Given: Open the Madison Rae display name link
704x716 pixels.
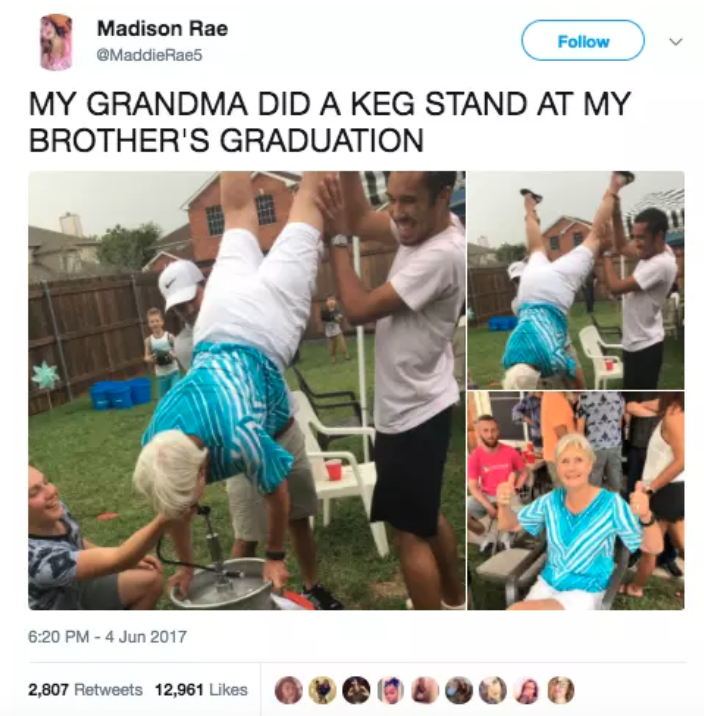Looking at the screenshot, I should [x=162, y=28].
